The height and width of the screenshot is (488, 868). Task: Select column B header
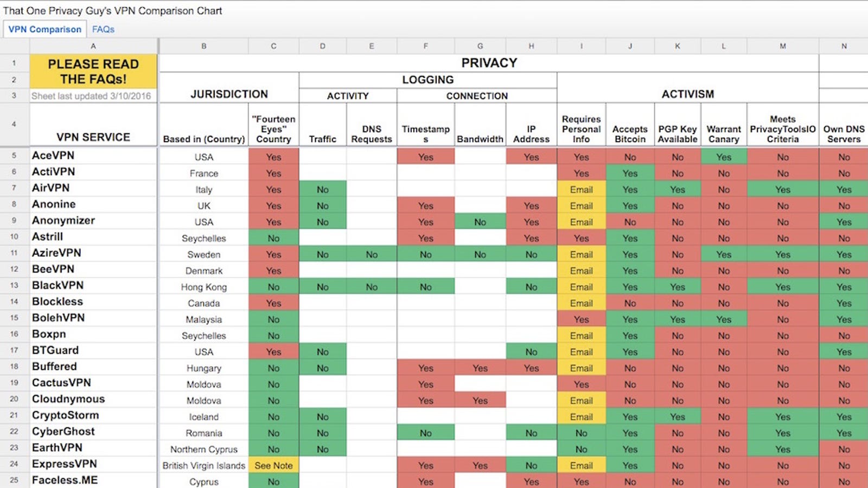coord(203,46)
